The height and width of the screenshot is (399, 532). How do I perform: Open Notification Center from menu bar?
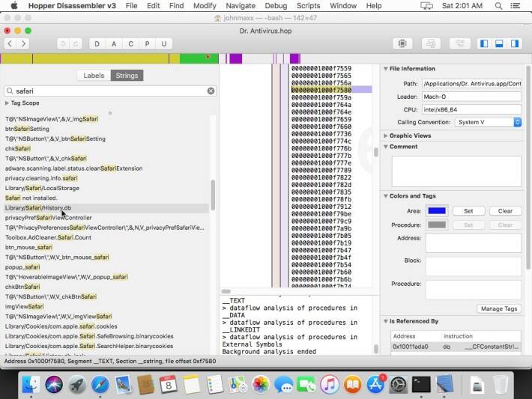tap(515, 6)
